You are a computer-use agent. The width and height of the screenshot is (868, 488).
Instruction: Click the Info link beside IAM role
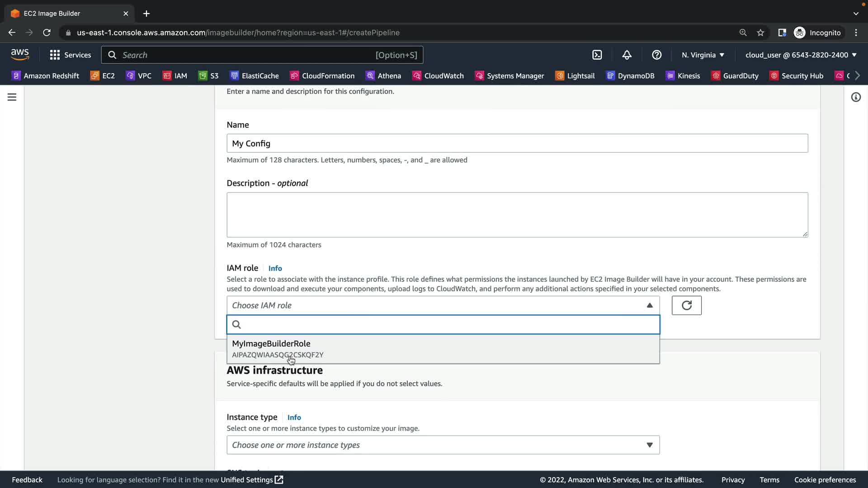[x=275, y=268]
